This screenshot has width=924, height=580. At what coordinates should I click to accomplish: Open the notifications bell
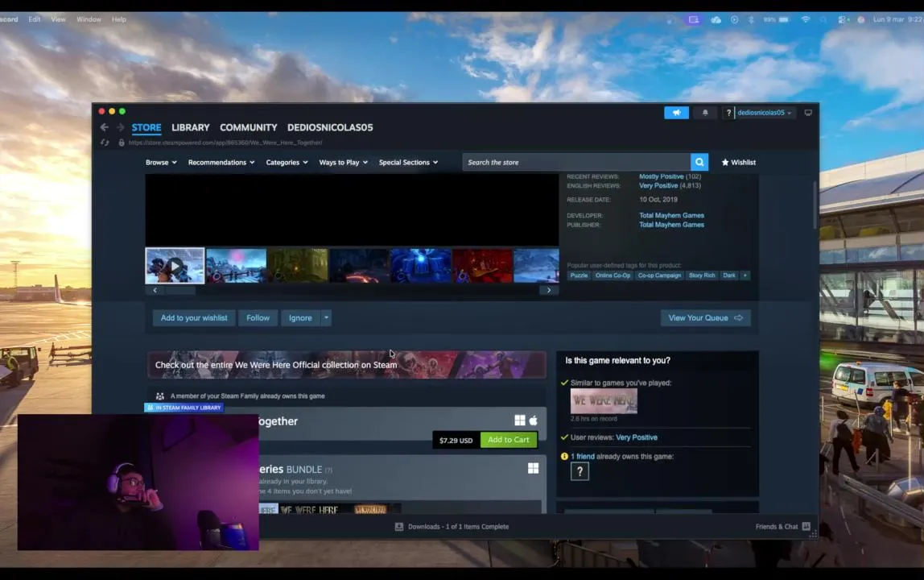coord(705,113)
